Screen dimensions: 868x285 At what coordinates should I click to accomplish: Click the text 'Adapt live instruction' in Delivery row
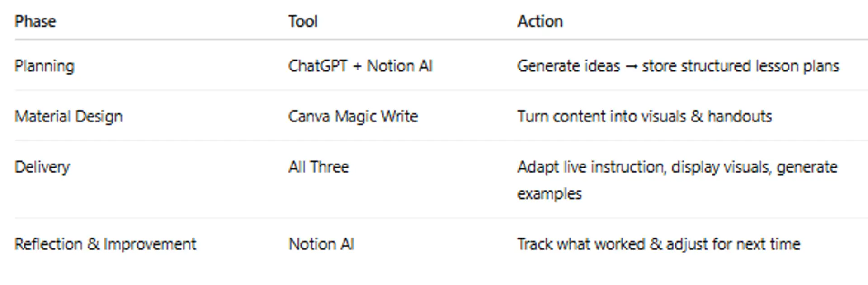pos(591,167)
